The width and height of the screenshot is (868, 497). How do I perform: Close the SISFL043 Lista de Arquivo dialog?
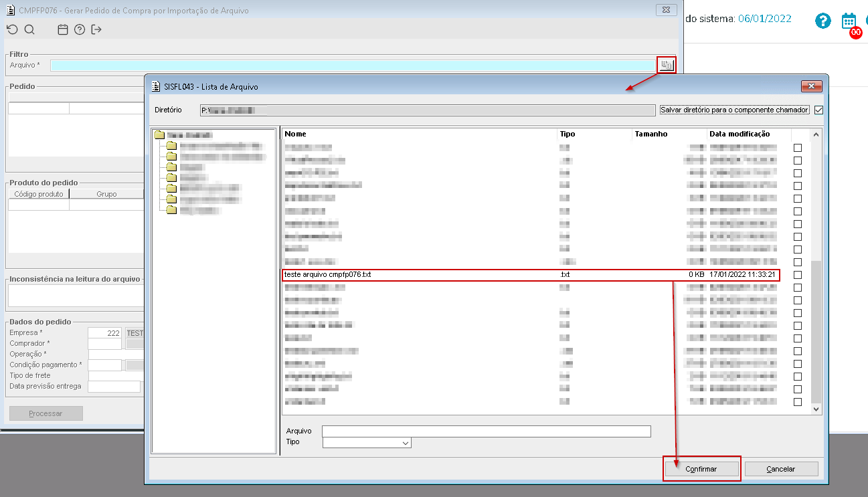point(812,86)
